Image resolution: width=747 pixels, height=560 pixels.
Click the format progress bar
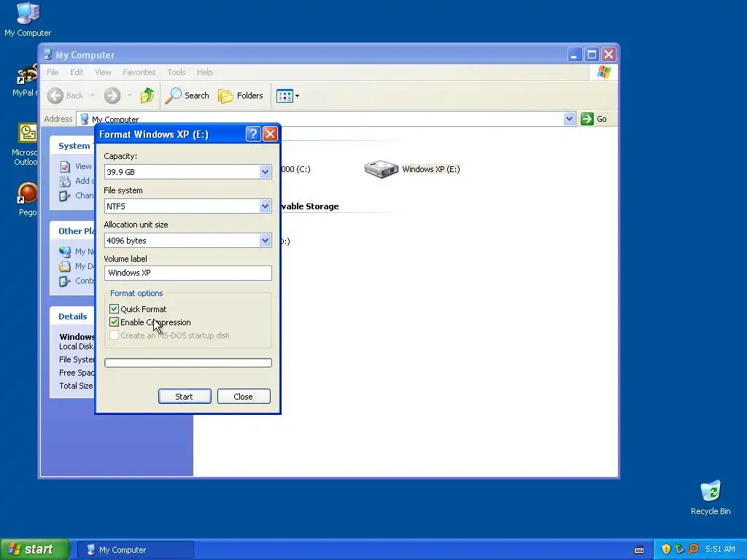click(187, 363)
